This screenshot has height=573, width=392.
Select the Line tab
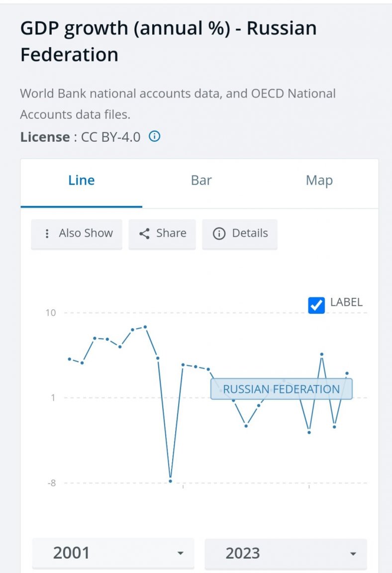pyautogui.click(x=81, y=181)
